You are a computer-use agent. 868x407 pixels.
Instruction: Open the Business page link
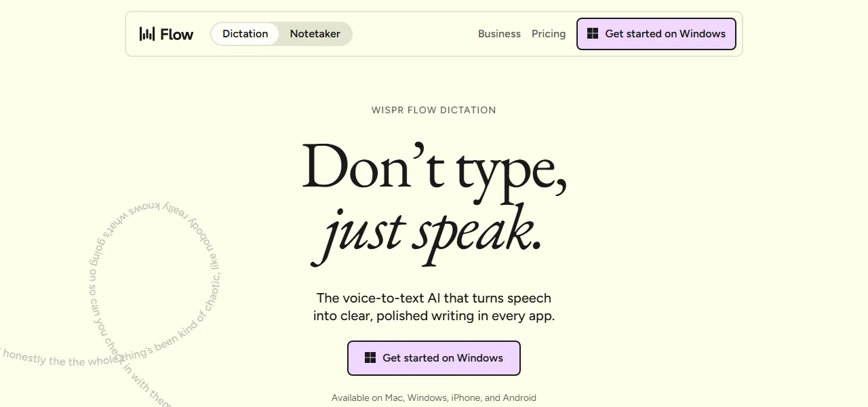coord(499,34)
